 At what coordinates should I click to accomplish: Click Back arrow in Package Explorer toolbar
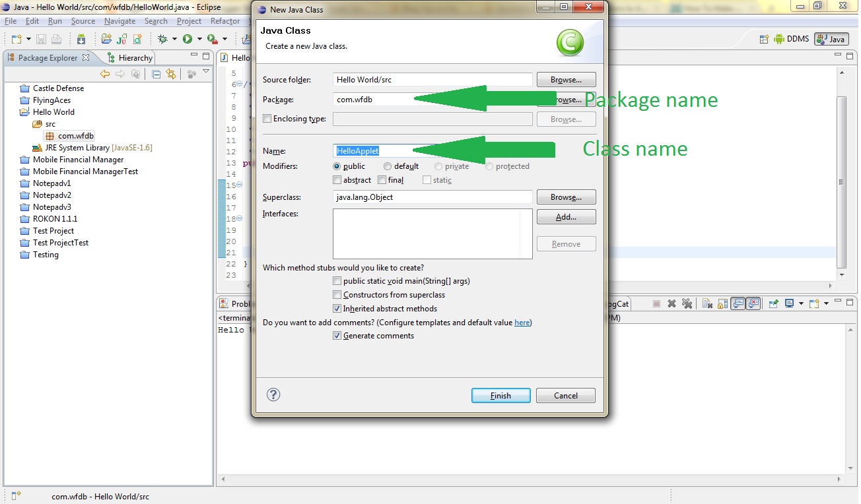coord(104,74)
